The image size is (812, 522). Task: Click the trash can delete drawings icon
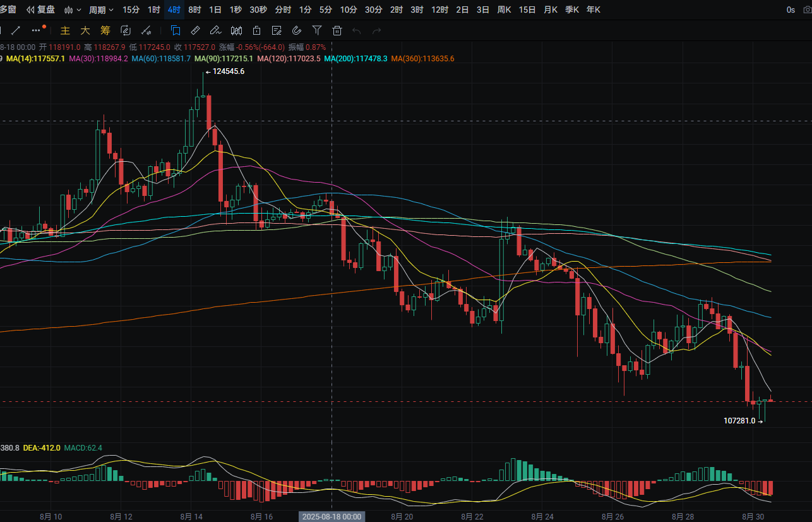click(x=337, y=30)
